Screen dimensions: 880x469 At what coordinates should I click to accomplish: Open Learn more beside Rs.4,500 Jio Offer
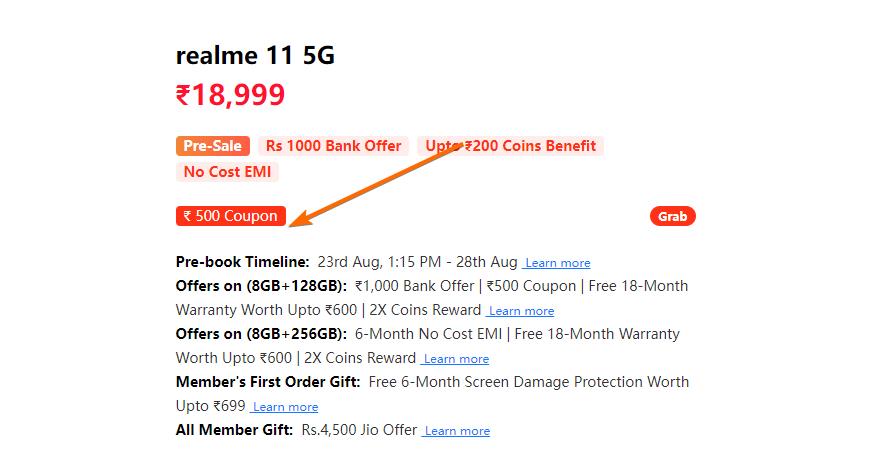coord(457,431)
